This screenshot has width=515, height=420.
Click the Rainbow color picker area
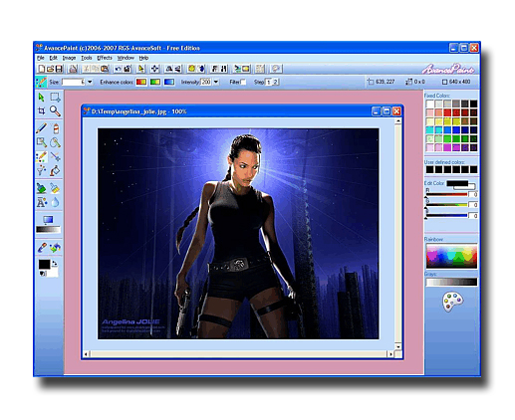(451, 256)
